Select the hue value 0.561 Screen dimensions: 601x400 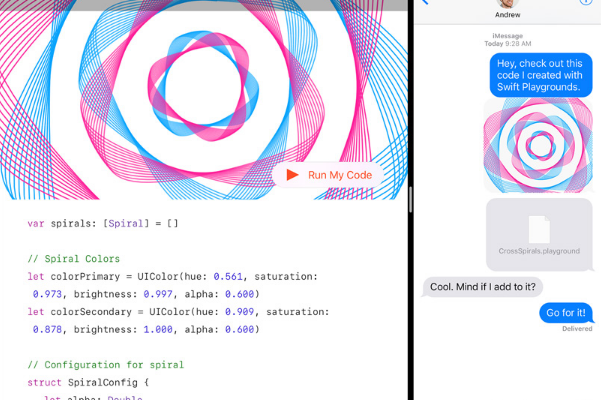pos(232,276)
